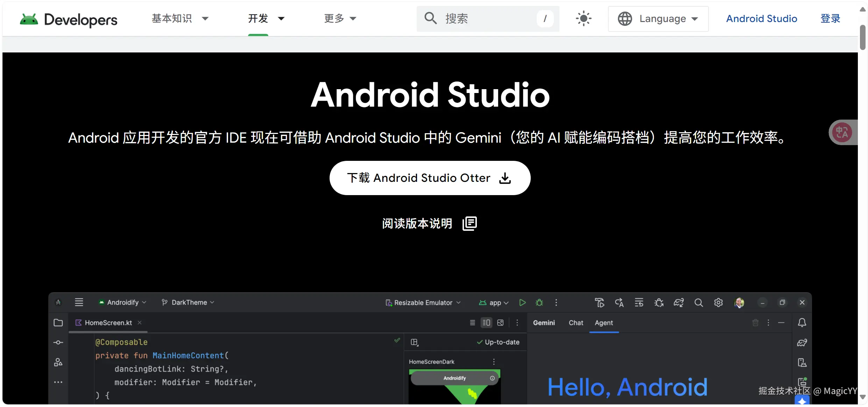
Task: Click 下载 Android Studio Otter button
Action: (430, 178)
